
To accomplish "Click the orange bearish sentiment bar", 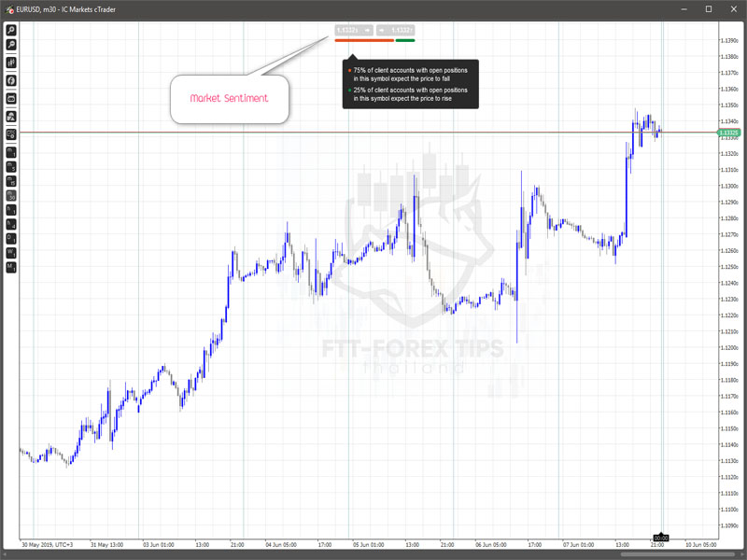I will click(364, 40).
